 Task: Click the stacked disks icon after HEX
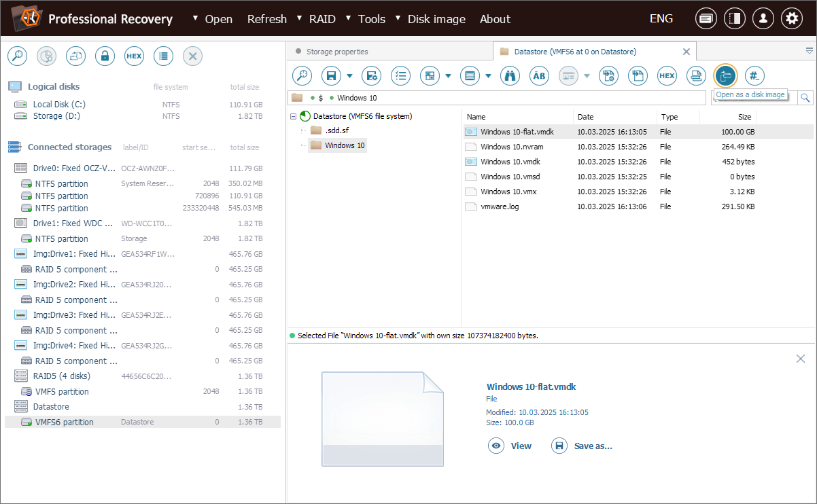coord(696,76)
